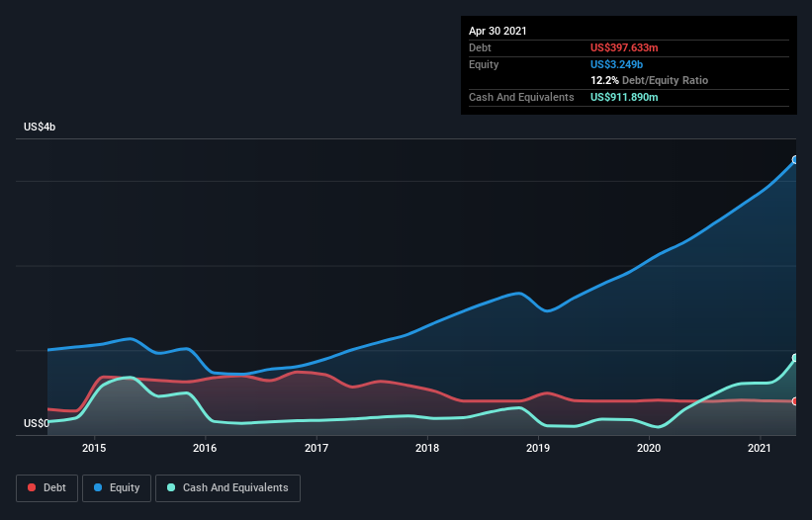Click the US$3.249b equity value
Image resolution: width=812 pixels, height=520 pixels.
[617, 64]
